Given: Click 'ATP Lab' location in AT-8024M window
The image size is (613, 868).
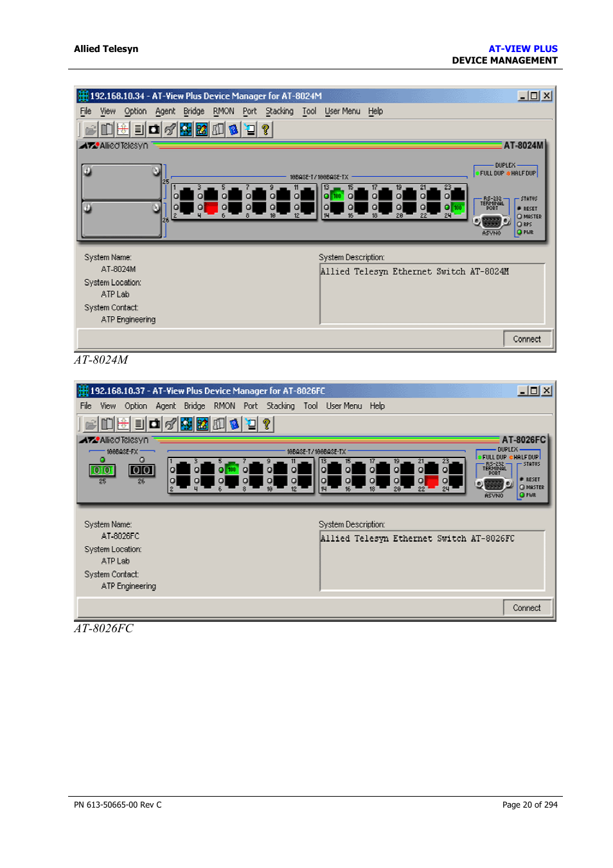Looking at the screenshot, I should [115, 294].
